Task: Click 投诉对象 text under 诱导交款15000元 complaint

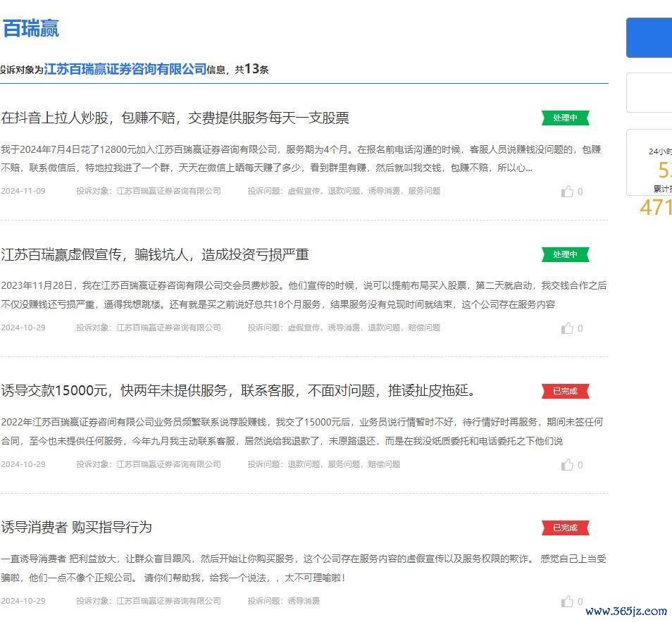Action: tap(149, 465)
